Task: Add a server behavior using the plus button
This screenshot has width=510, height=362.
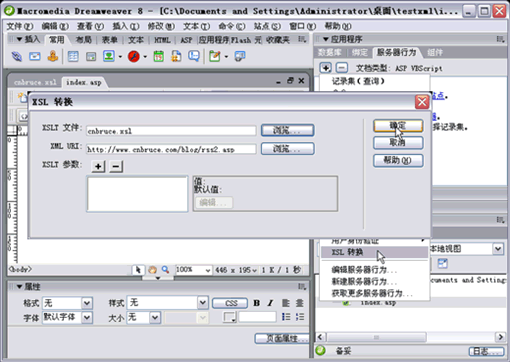Action: pos(325,68)
